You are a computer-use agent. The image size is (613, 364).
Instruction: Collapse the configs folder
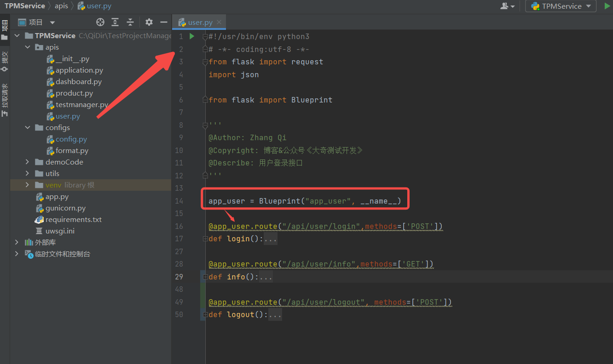point(27,127)
